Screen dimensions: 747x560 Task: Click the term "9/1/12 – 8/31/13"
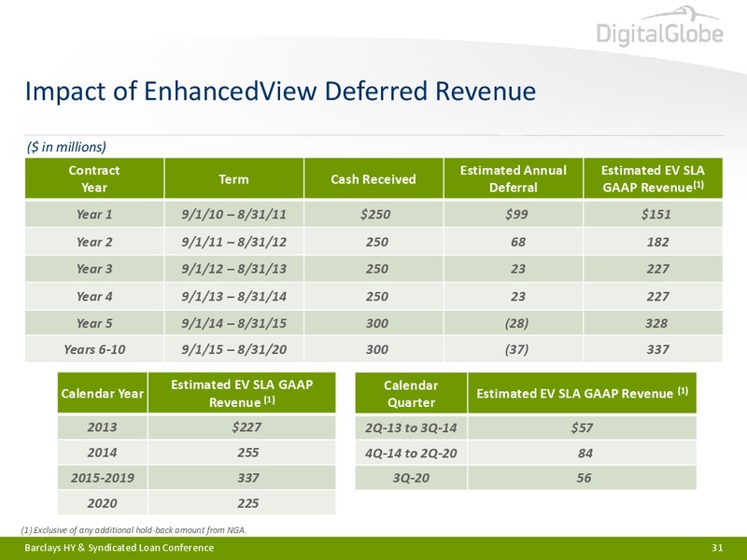point(234,269)
